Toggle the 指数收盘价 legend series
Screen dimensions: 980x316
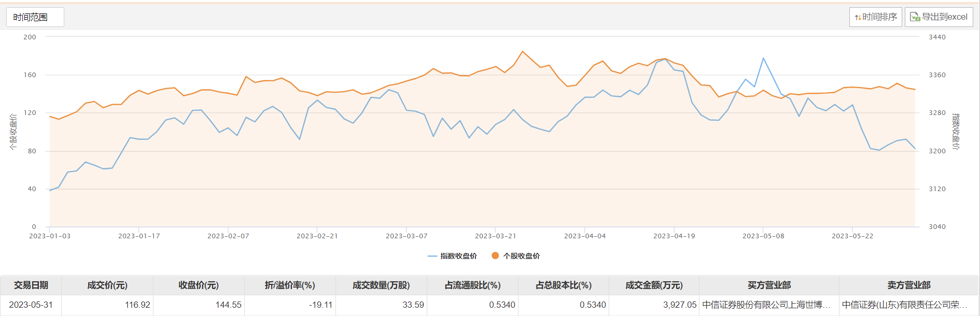pyautogui.click(x=452, y=256)
